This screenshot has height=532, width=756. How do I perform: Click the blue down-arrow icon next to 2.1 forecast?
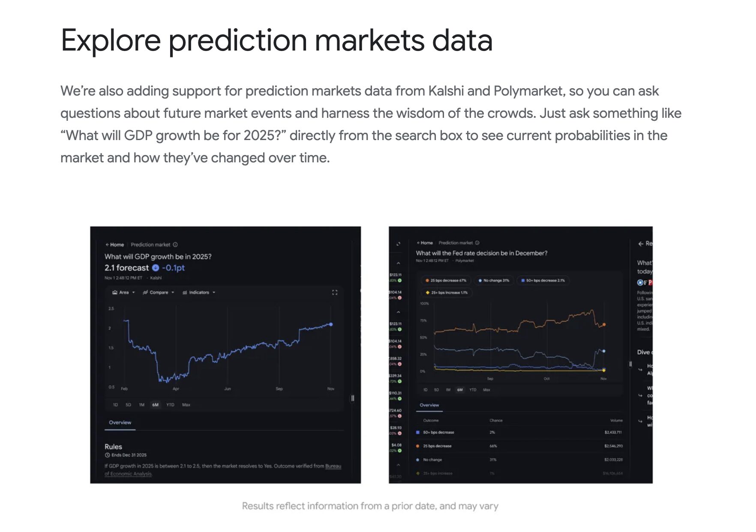[x=156, y=268]
